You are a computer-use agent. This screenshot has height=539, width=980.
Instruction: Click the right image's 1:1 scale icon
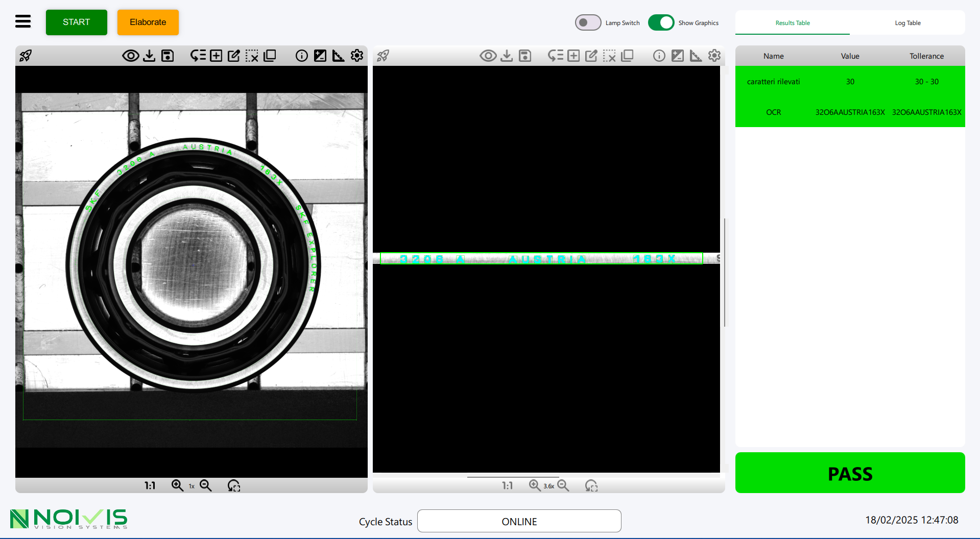(x=507, y=485)
